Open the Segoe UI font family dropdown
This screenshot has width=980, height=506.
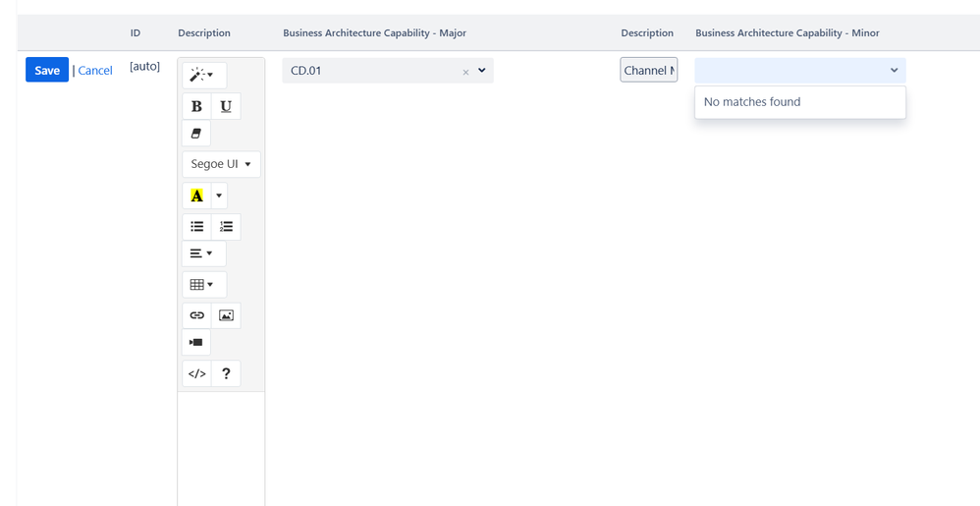(x=221, y=164)
